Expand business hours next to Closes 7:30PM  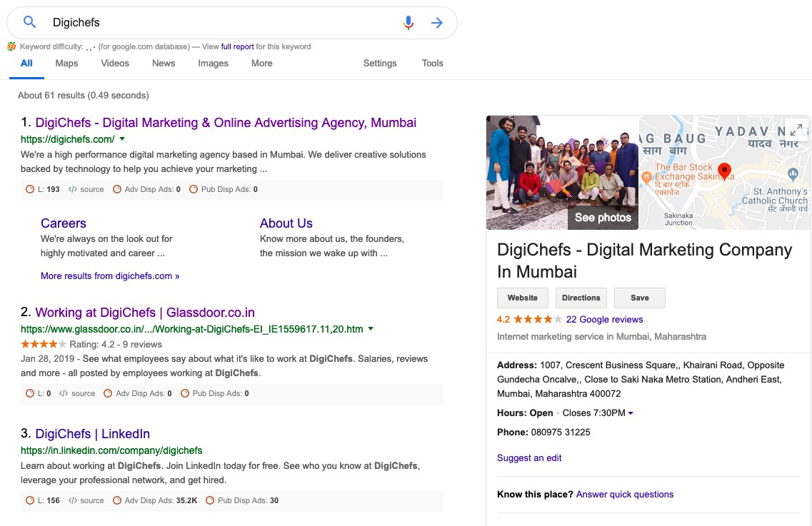pos(631,413)
